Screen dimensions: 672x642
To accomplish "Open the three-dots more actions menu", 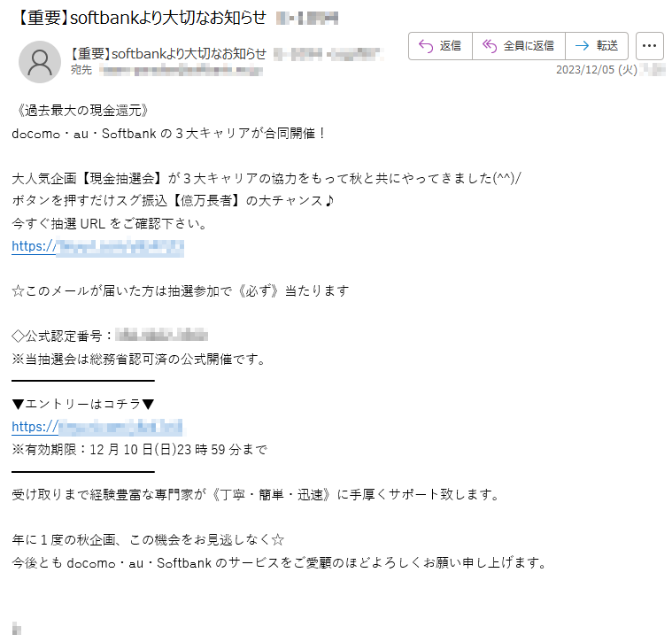I will click(x=649, y=46).
